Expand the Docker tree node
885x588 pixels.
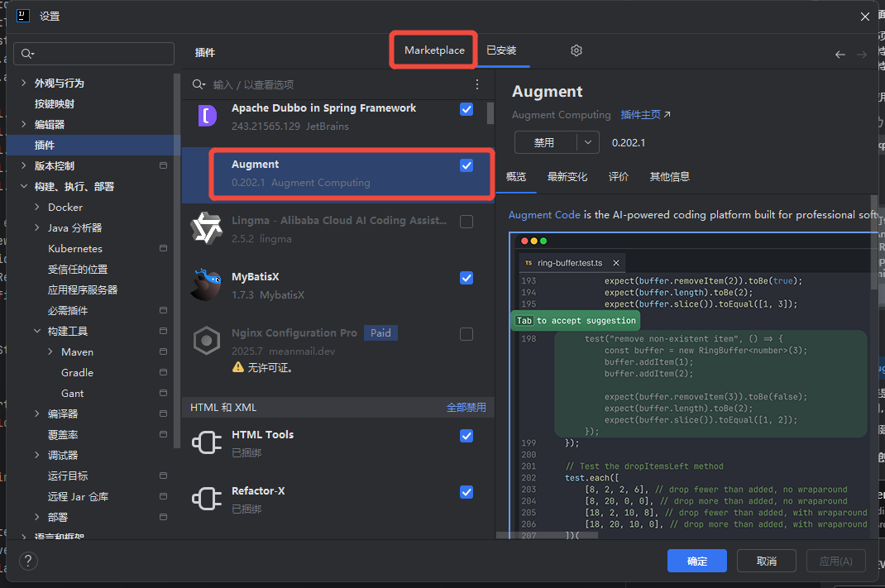tap(37, 207)
